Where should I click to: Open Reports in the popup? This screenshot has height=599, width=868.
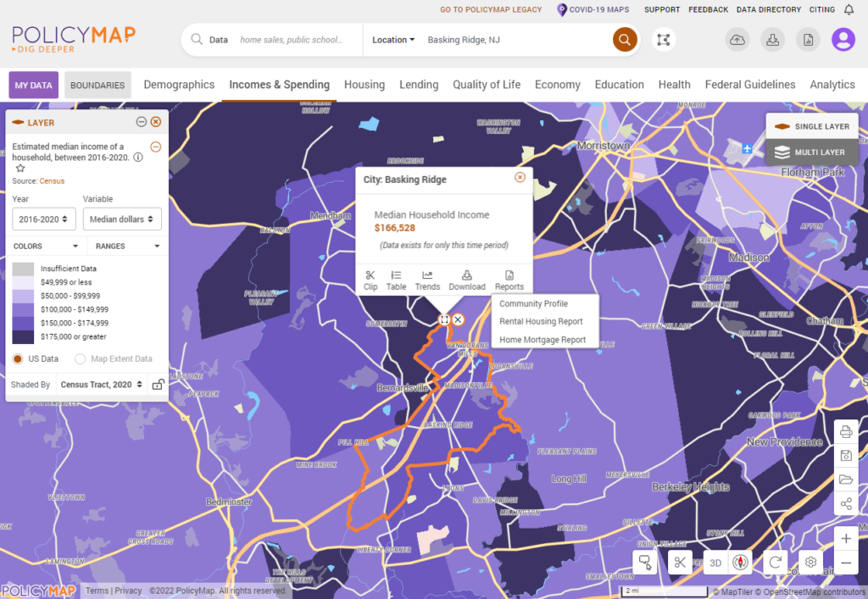pos(509,280)
